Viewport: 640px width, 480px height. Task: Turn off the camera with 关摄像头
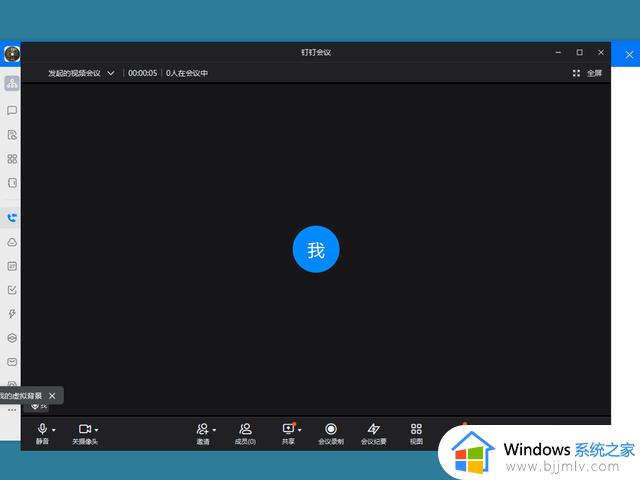(85, 433)
